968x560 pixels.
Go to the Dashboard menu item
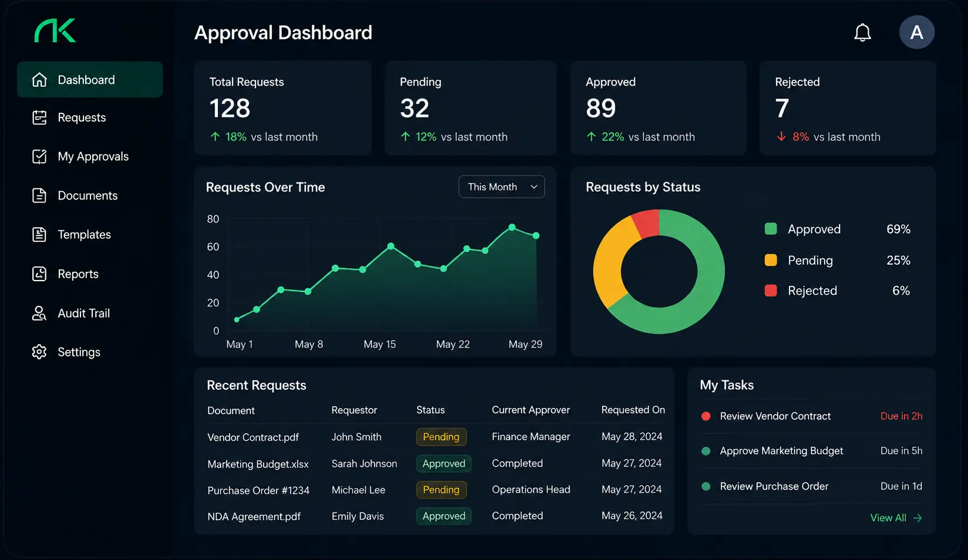[x=90, y=80]
